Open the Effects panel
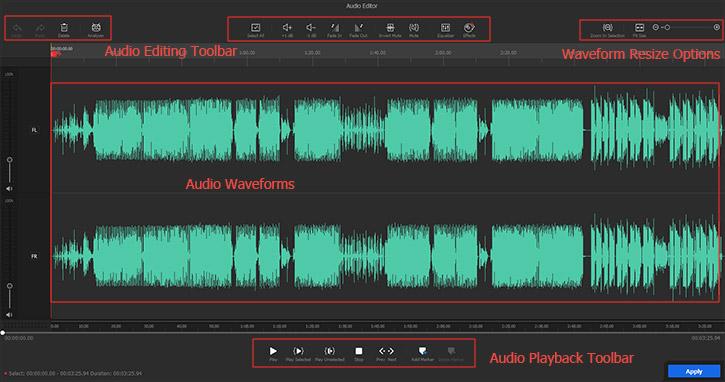Screen dimensions: 725x382 coord(469,28)
